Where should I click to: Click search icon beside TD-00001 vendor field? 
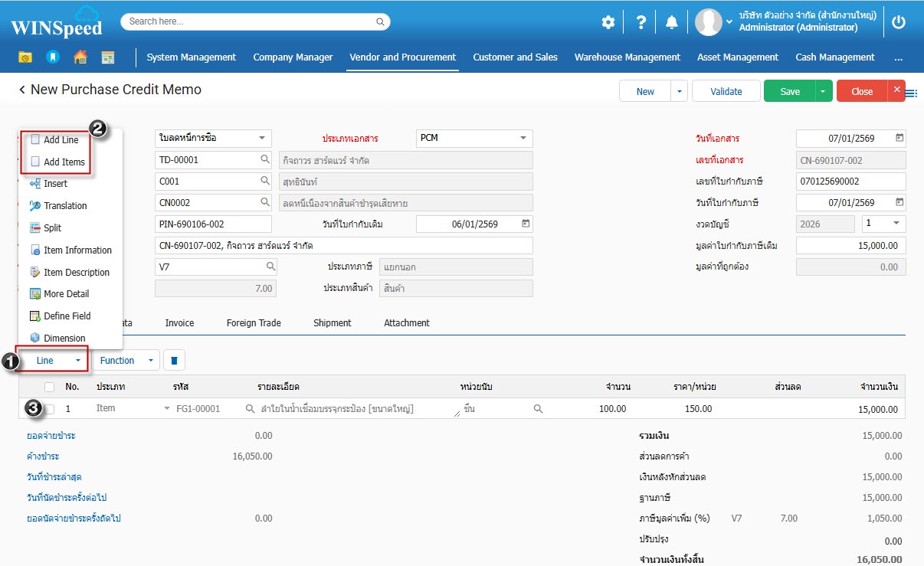[265, 160]
